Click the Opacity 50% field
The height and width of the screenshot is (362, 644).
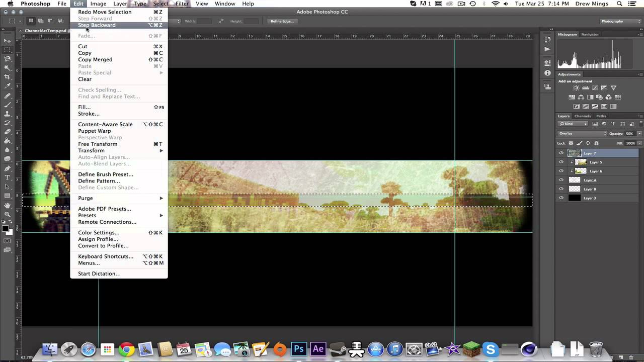[630, 133]
